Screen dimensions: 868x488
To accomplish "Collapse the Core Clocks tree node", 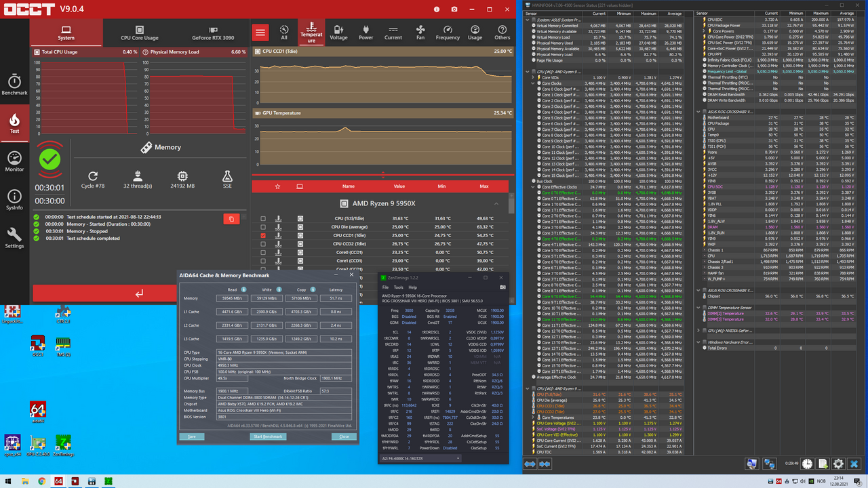I will coord(534,83).
